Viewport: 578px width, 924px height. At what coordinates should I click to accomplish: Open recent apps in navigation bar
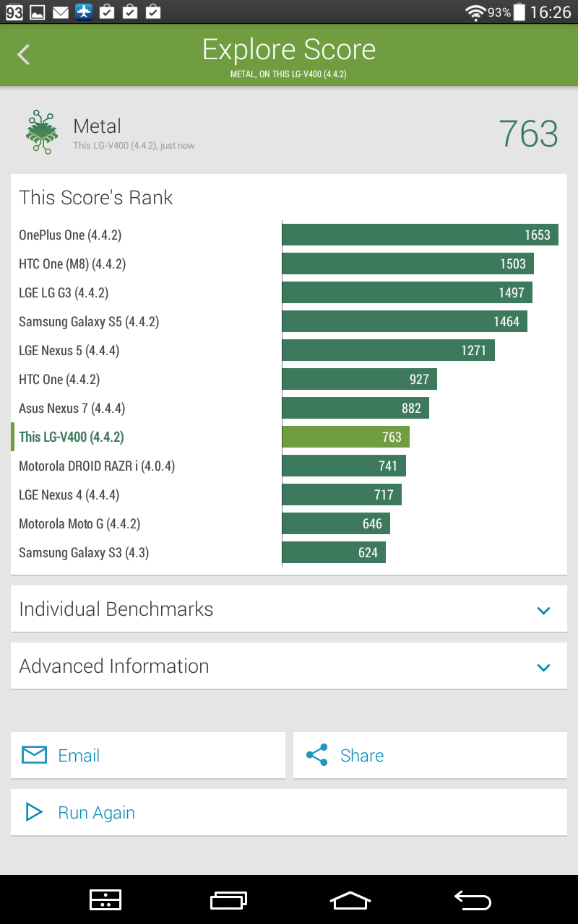228,899
